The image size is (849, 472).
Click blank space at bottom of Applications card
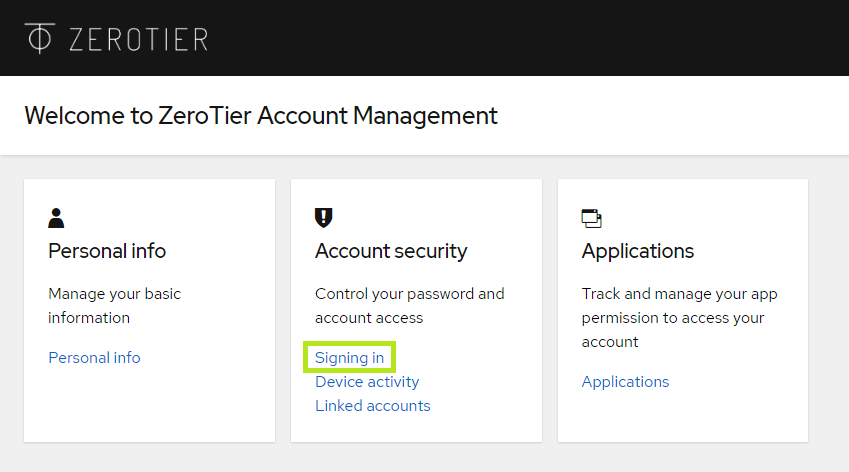click(682, 418)
